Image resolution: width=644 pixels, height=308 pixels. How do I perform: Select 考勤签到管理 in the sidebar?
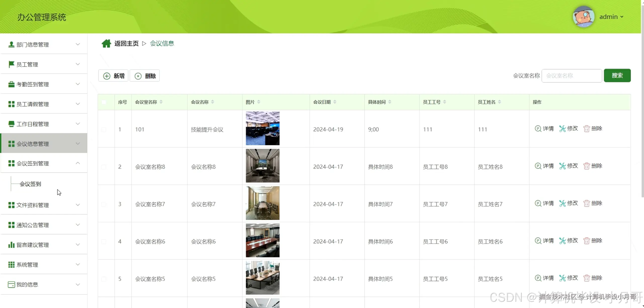click(x=33, y=84)
